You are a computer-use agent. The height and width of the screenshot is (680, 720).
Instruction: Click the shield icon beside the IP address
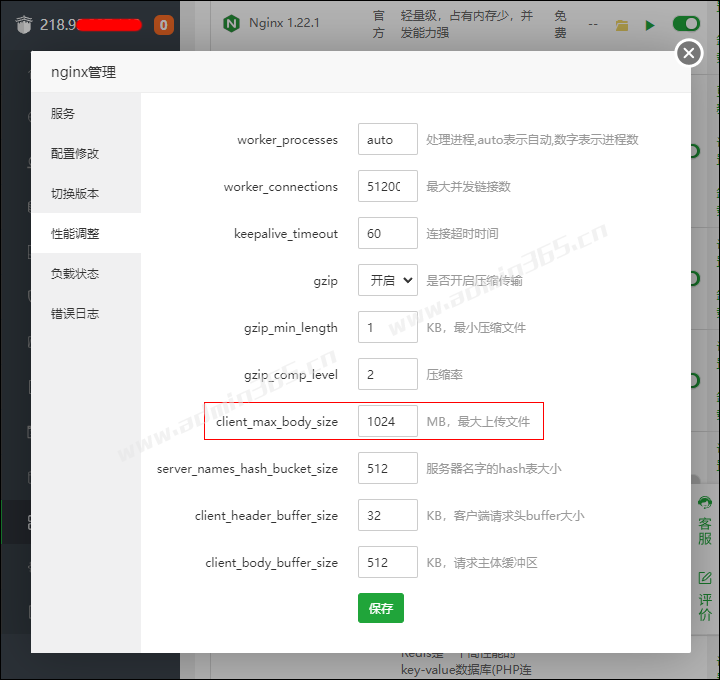(x=24, y=24)
